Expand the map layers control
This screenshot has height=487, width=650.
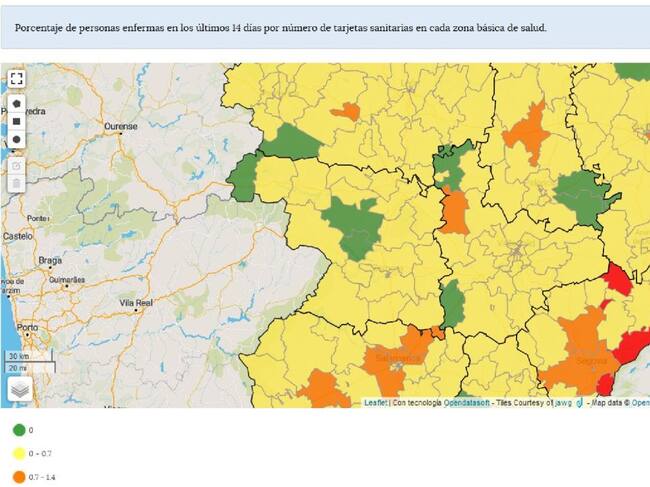point(20,389)
